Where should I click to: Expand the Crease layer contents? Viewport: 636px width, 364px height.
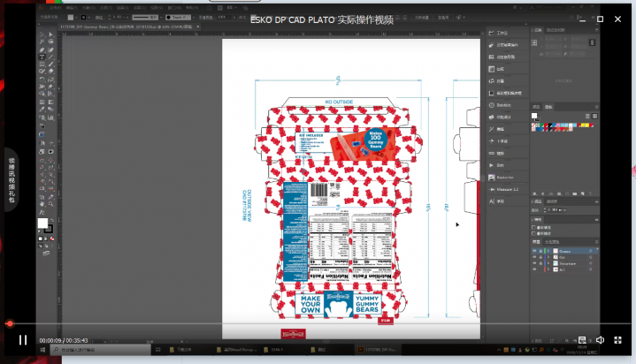[549, 250]
